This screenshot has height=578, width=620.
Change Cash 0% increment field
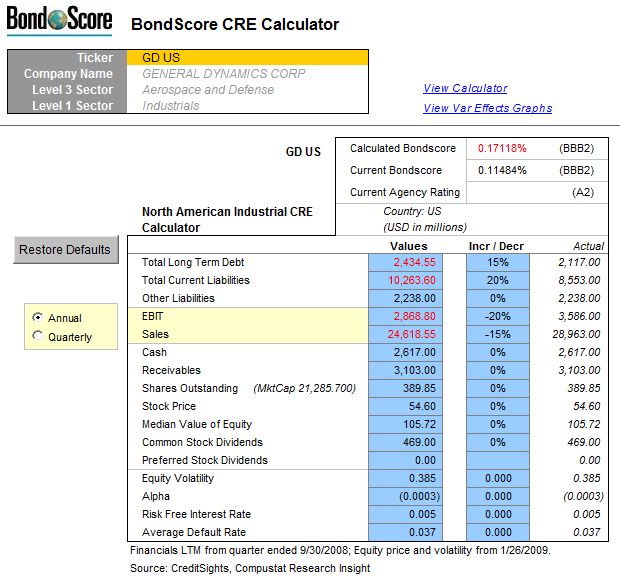pyautogui.click(x=498, y=352)
